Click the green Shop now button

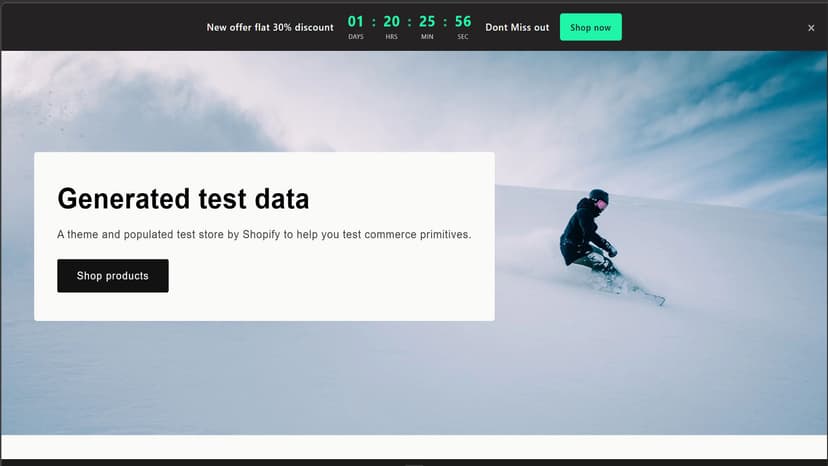[590, 27]
